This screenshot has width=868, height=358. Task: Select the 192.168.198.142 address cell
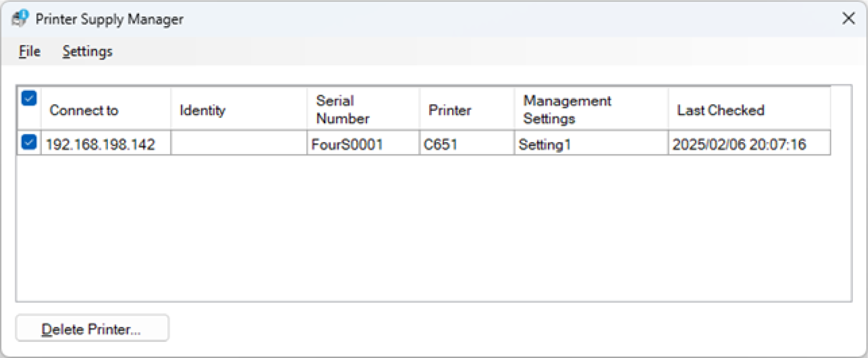100,144
